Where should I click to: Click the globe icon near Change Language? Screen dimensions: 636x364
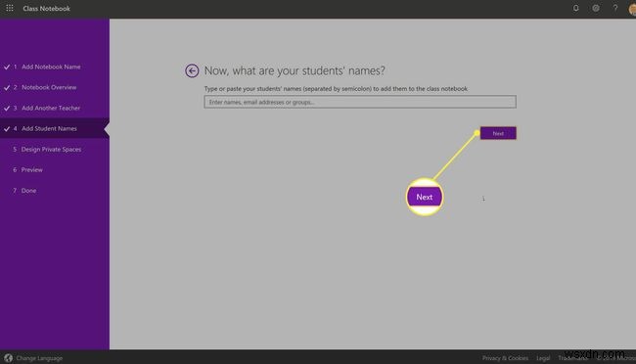tap(8, 358)
